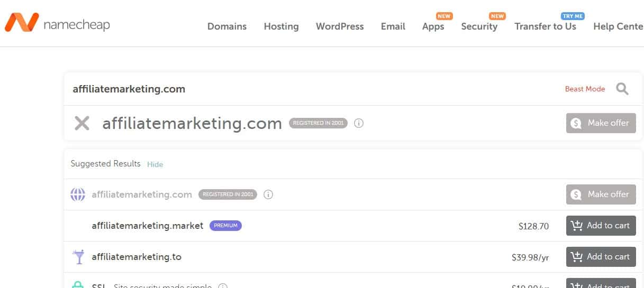The height and width of the screenshot is (288, 644).
Task: Click the Namecheap logo
Action: [57, 23]
